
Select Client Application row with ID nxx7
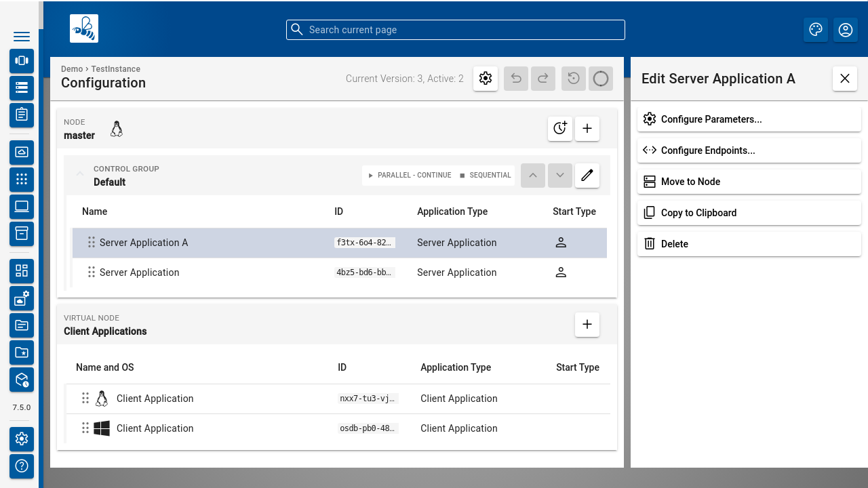point(338,399)
